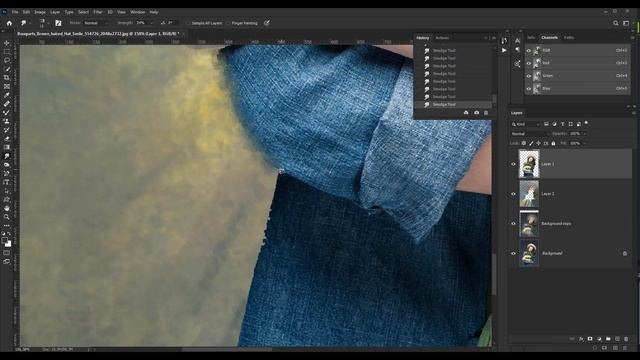Enable Finger Painting checkbox

click(x=228, y=23)
